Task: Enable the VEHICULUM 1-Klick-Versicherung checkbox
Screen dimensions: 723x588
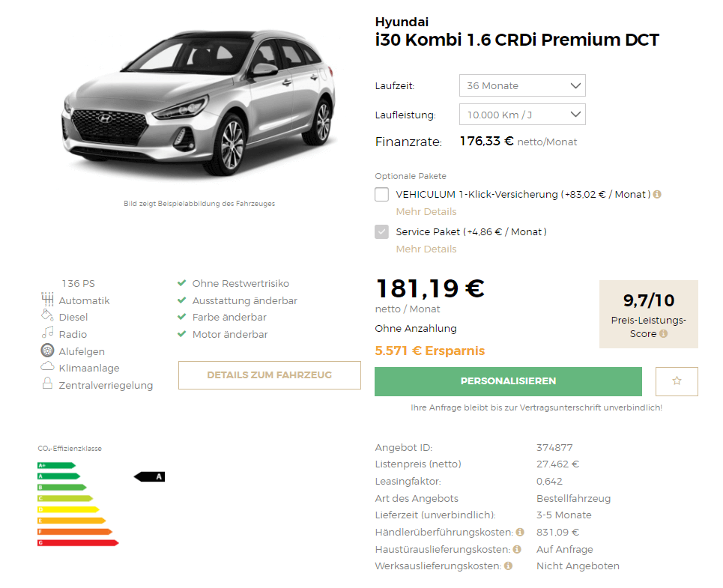Action: pos(382,195)
